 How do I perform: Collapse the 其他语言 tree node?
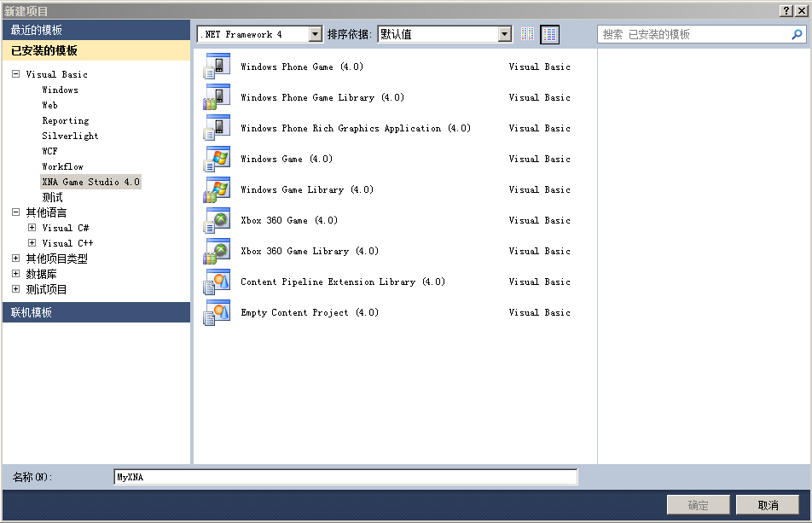(16, 212)
